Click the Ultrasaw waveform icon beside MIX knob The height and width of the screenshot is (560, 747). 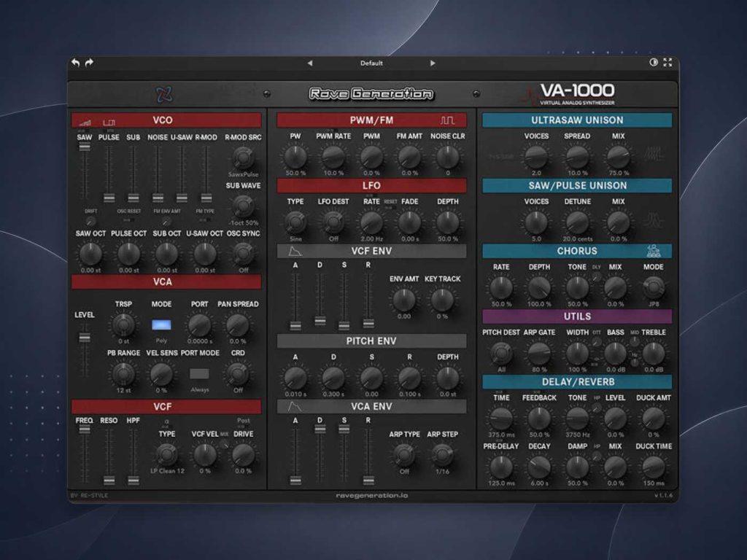653,155
